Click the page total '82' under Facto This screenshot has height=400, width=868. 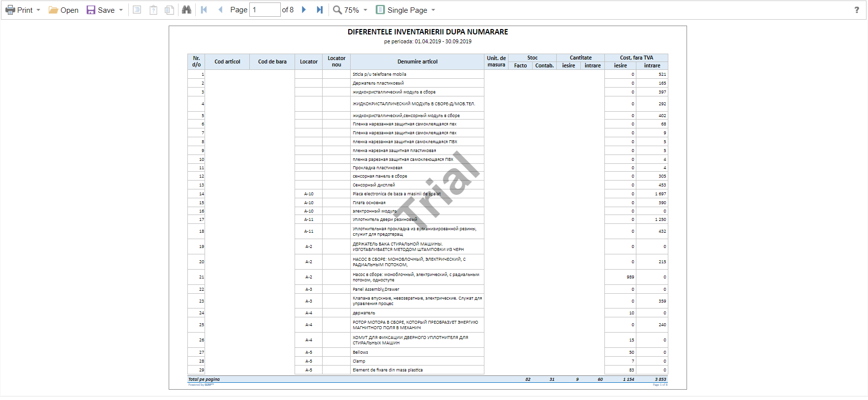[528, 379]
